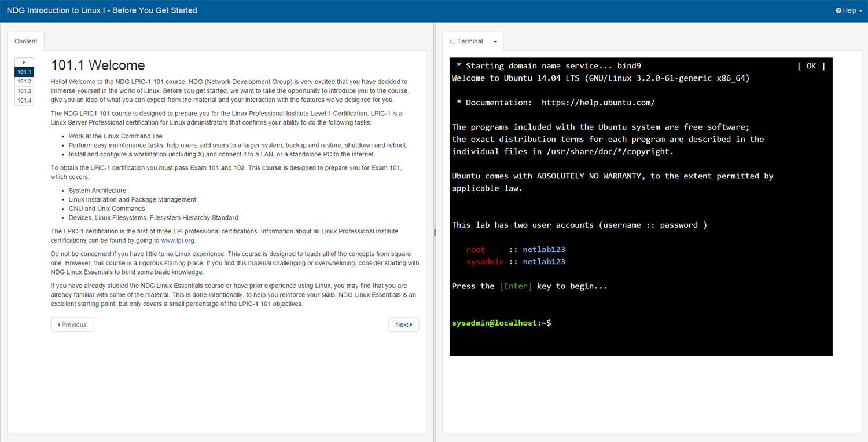Image resolution: width=868 pixels, height=442 pixels.
Task: Grab the divider handle between the panels
Action: (435, 232)
